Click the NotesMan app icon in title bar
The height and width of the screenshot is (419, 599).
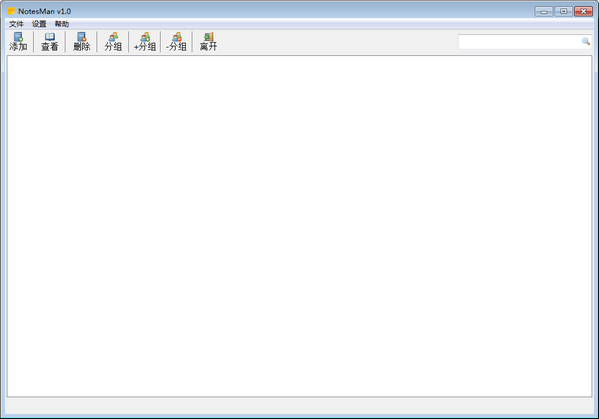pyautogui.click(x=11, y=11)
